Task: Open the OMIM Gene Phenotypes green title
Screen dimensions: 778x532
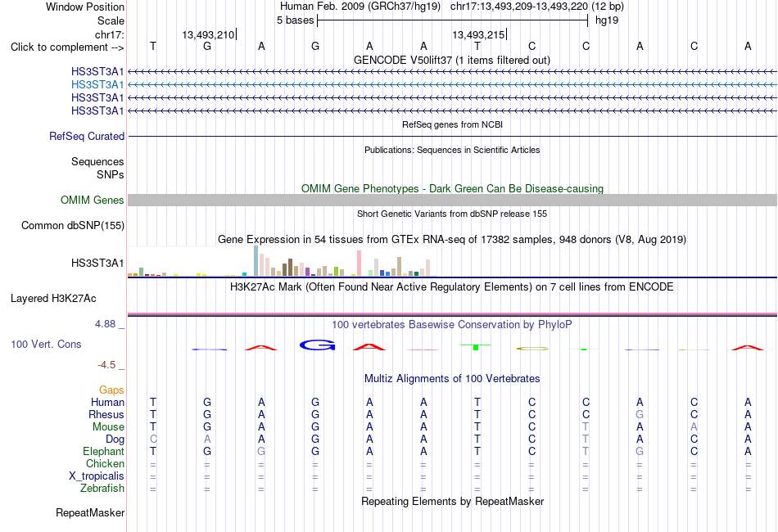Action: pos(452,189)
